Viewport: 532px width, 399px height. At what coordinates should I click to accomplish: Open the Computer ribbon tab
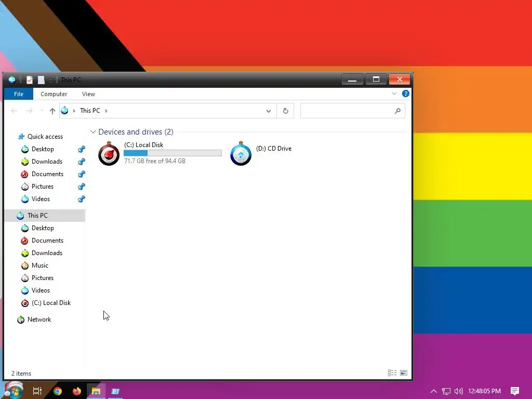54,94
